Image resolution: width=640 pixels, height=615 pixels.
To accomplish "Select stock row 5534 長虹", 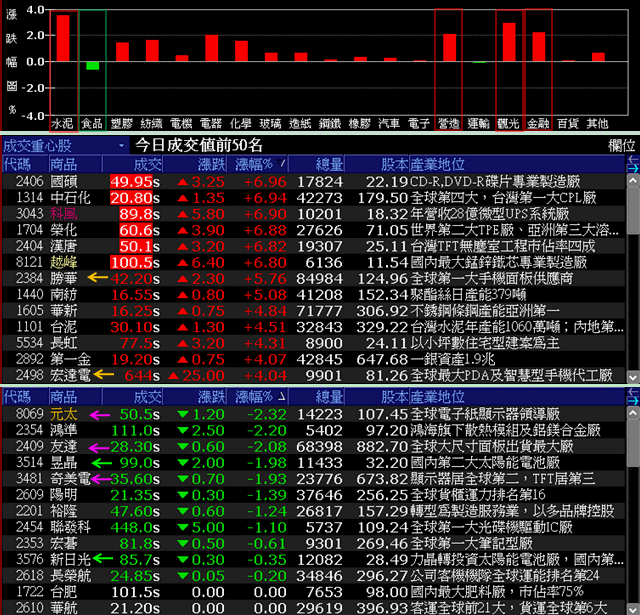I will click(x=313, y=343).
